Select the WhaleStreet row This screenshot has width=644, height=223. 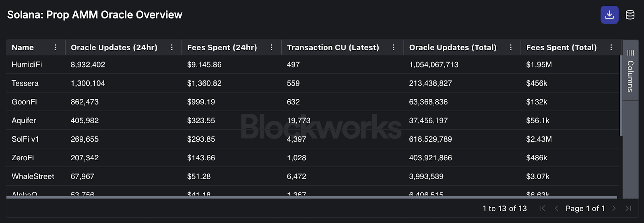pyautogui.click(x=33, y=176)
